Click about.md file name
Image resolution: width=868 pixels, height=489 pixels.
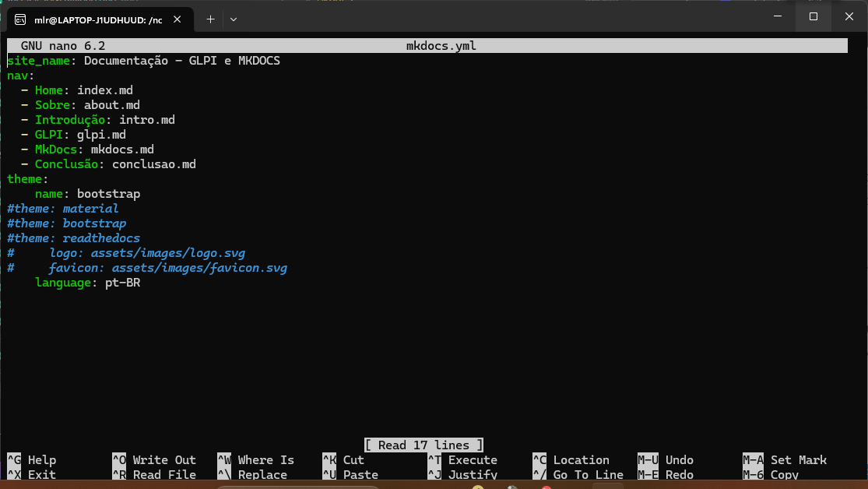(112, 105)
